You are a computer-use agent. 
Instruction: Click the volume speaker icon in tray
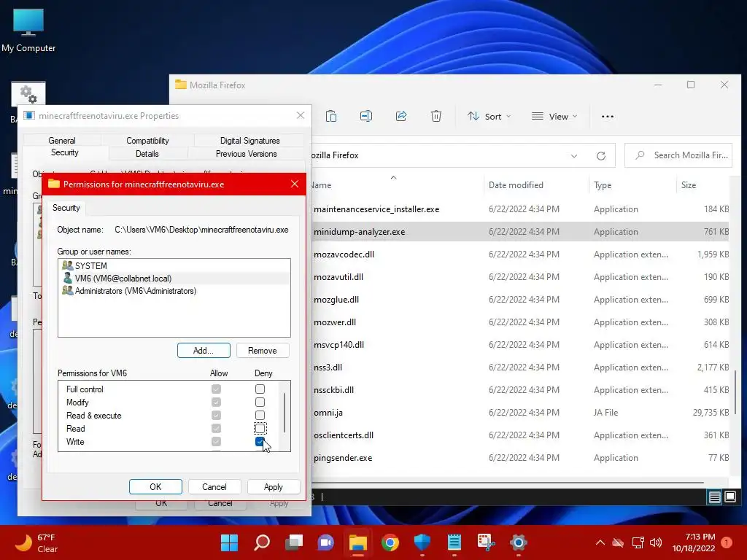656,542
